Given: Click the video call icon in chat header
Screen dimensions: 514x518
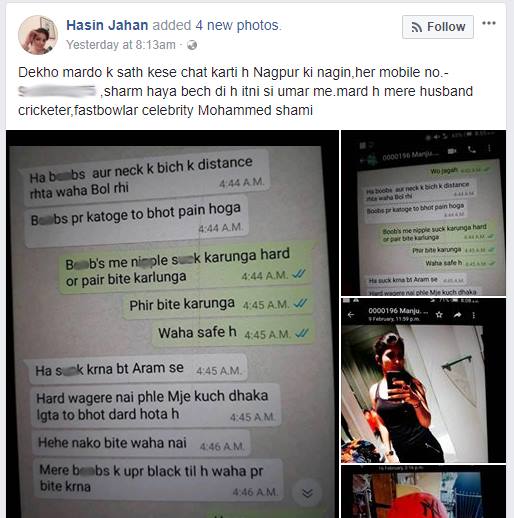Looking at the screenshot, I should point(452,151).
